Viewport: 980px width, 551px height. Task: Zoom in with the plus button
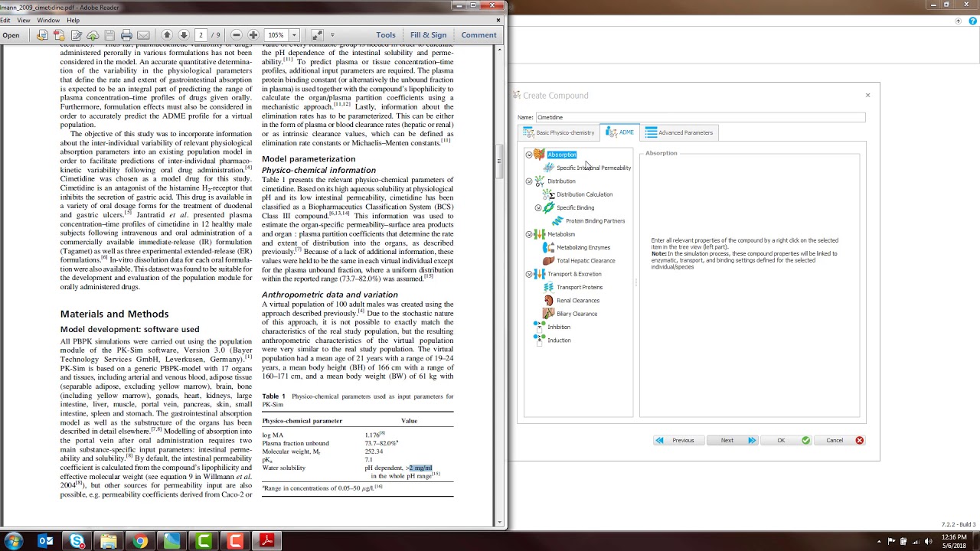253,35
